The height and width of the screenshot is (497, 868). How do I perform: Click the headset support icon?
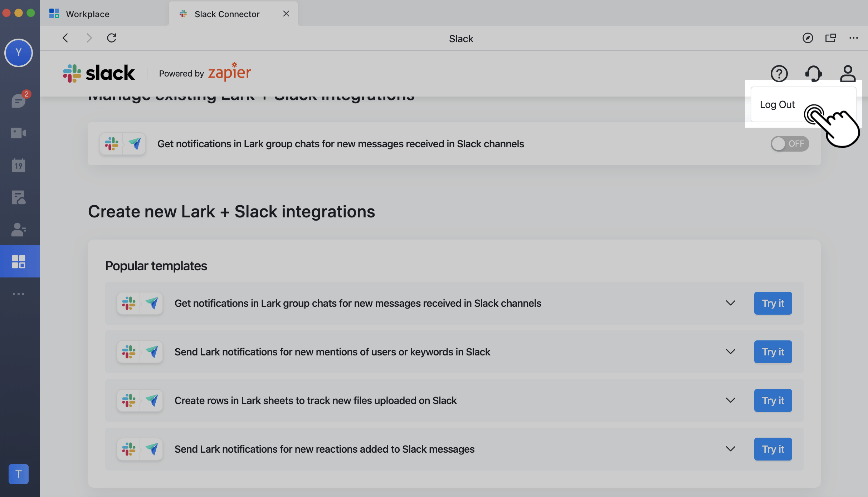coord(813,74)
